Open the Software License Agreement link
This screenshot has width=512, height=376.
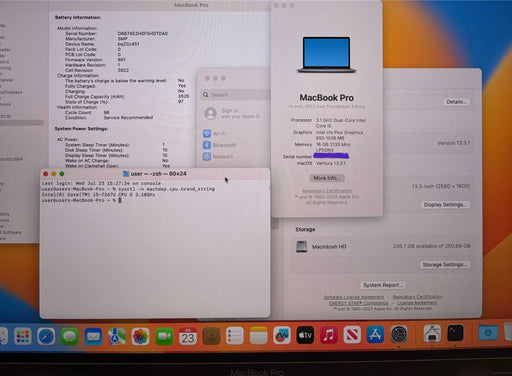[x=354, y=297]
